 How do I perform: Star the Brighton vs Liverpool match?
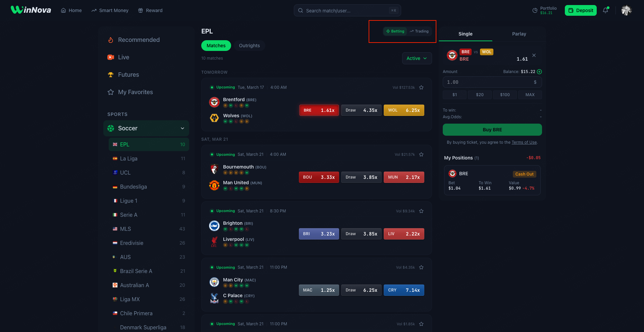(421, 211)
